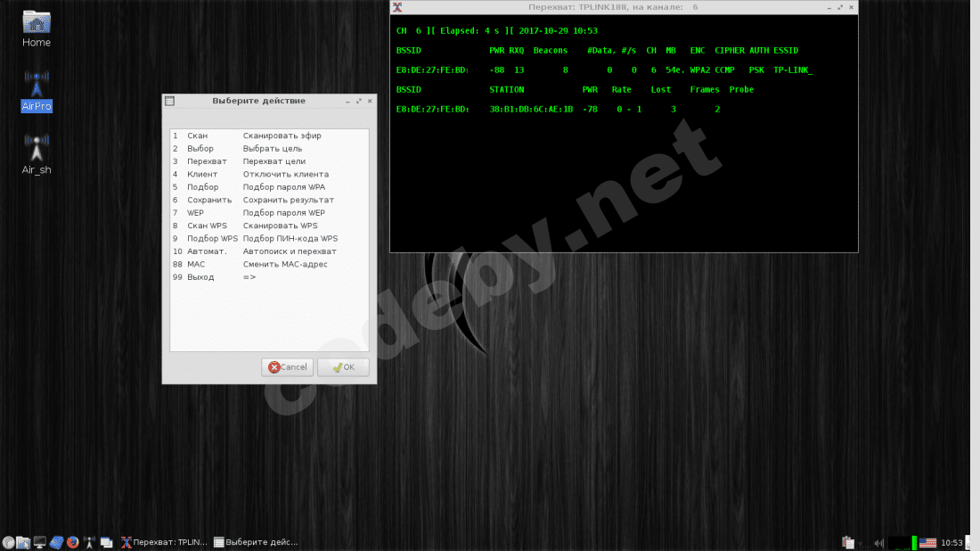Image resolution: width=980 pixels, height=551 pixels.
Task: Minimize the Выберите действие dialog
Action: point(348,102)
